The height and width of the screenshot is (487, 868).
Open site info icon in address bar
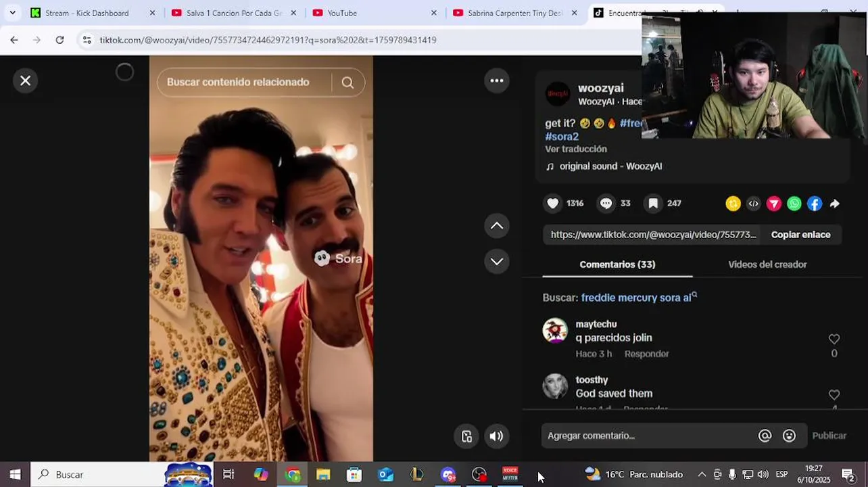87,40
